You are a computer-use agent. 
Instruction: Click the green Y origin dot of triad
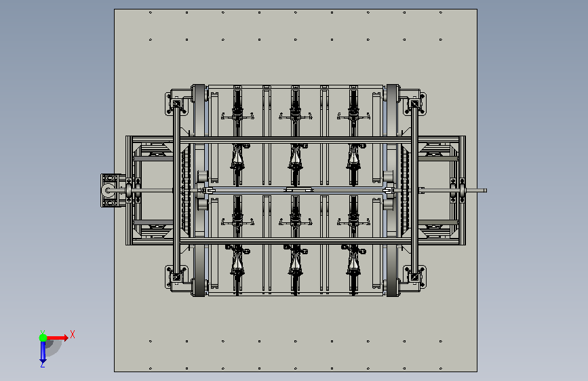(x=43, y=338)
